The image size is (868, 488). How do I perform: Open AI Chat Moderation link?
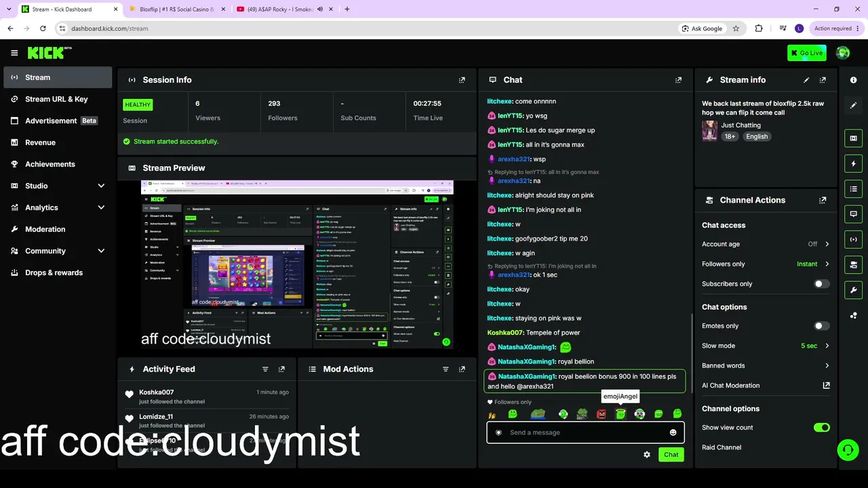[766, 386]
